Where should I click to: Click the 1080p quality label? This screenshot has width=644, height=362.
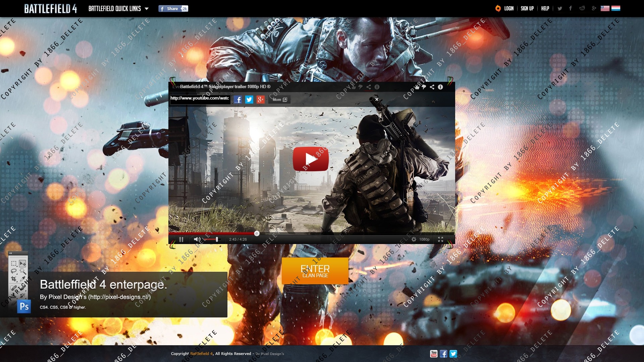coord(424,239)
